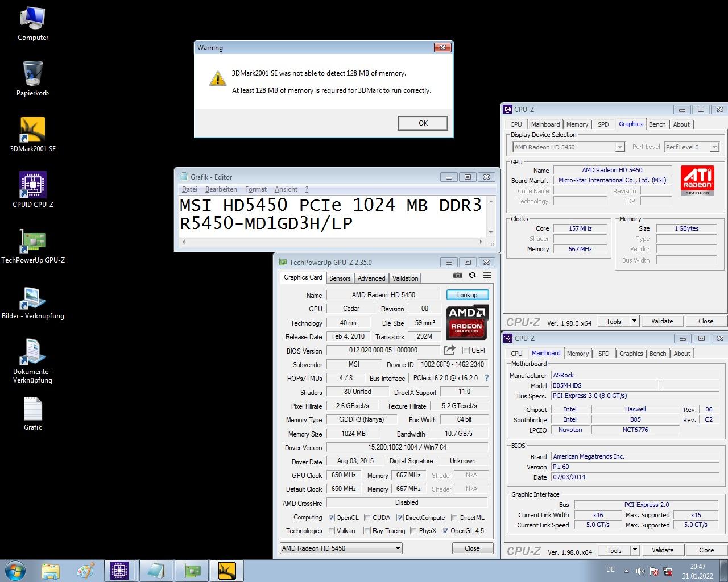Open the Bench tab in CPU-Z Graphics window
Viewport: 728px width, 582px height.
[657, 124]
